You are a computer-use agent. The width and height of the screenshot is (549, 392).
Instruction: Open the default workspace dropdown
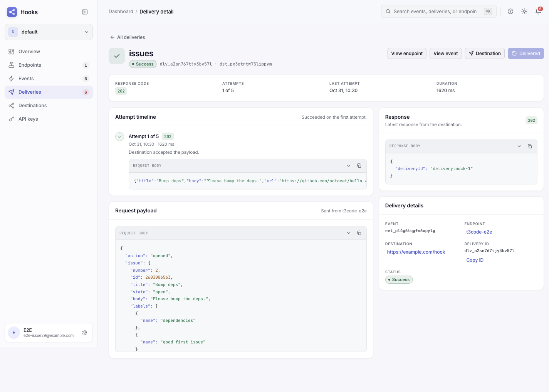click(x=49, y=32)
